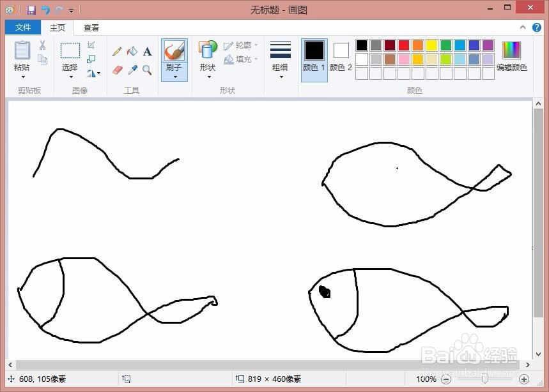
Task: Expand the Size (粗细) dropdown arrow
Action: click(281, 77)
